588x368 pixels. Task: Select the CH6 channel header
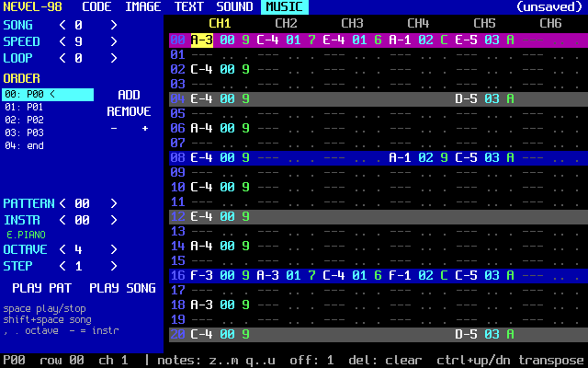[550, 24]
